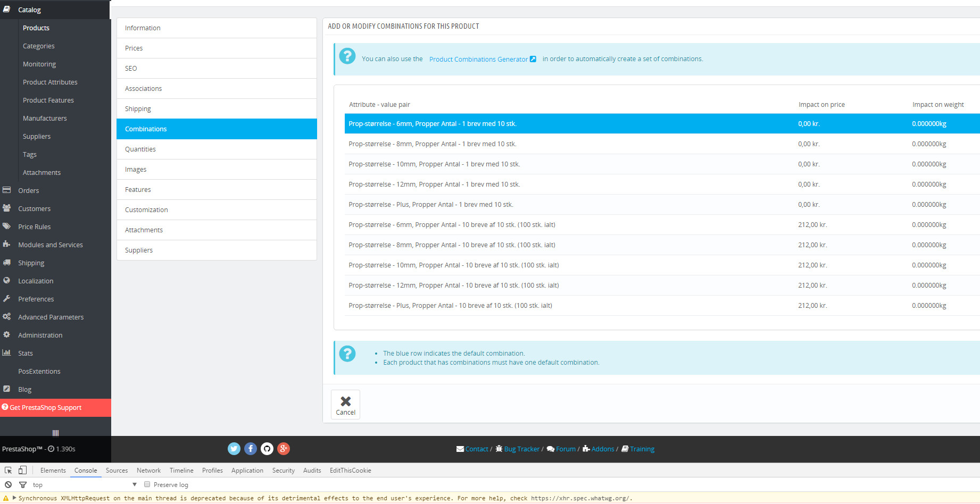Viewport: 980px width, 504px height.
Task: Open the Information product tab
Action: click(x=217, y=28)
